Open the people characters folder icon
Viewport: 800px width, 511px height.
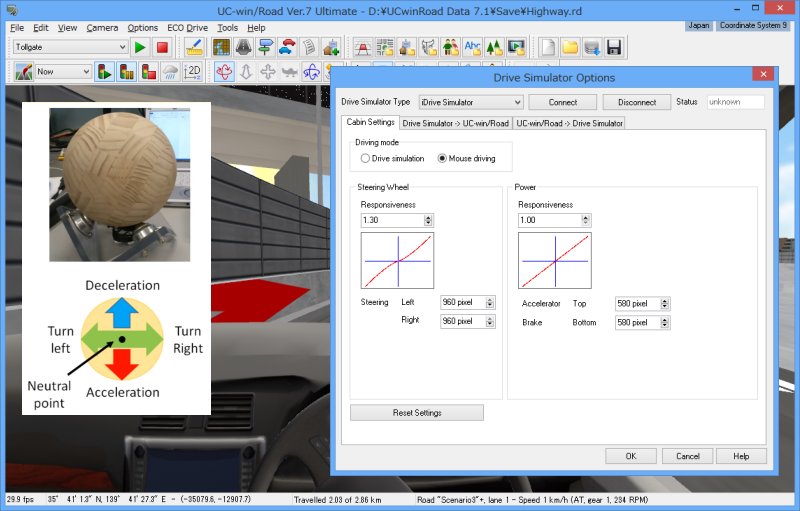point(451,47)
